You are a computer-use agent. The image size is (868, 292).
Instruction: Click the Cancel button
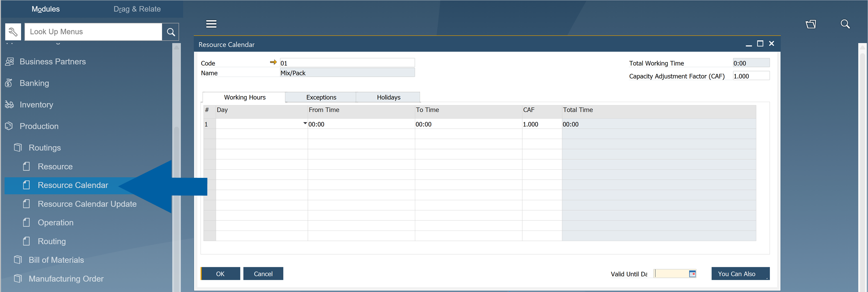263,274
